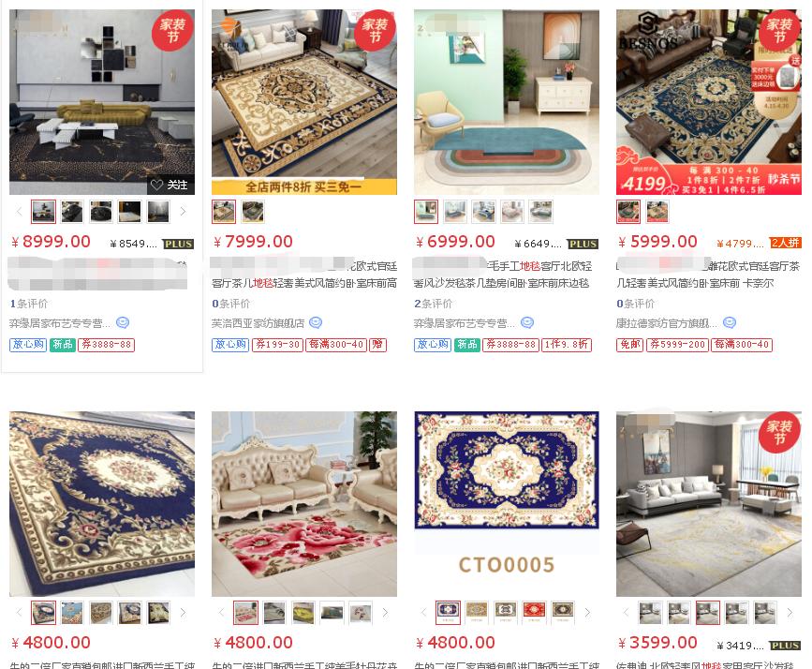Select the red rug variant thumbnail under CTO0005
Viewport: 812px width, 669px height.
pos(534,613)
